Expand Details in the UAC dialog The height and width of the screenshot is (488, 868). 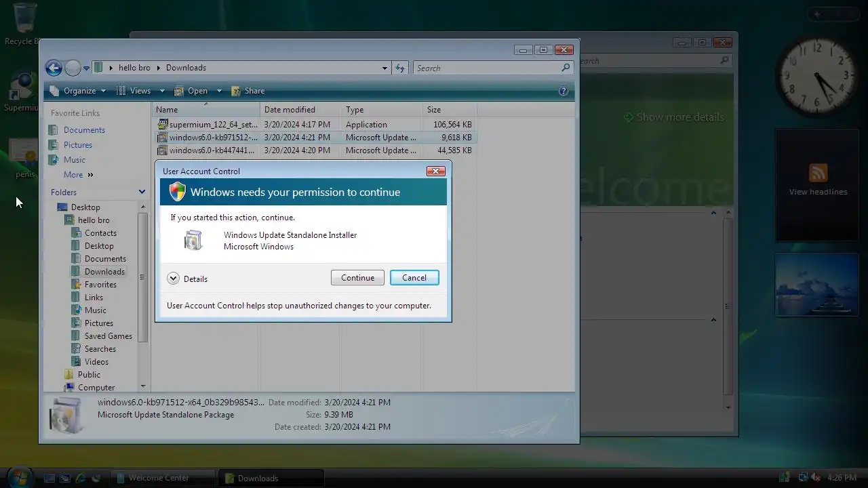(187, 279)
